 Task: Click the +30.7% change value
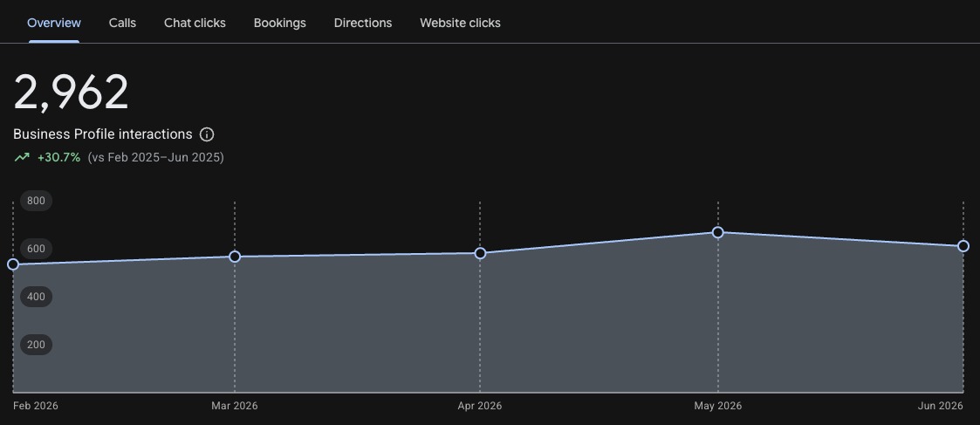[58, 157]
